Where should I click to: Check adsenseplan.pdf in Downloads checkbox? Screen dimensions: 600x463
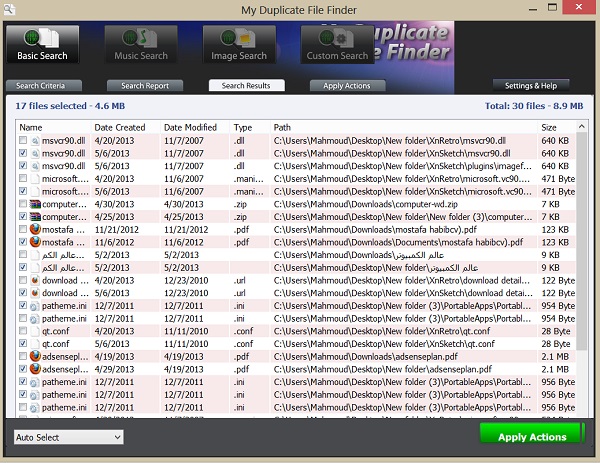pos(23,356)
